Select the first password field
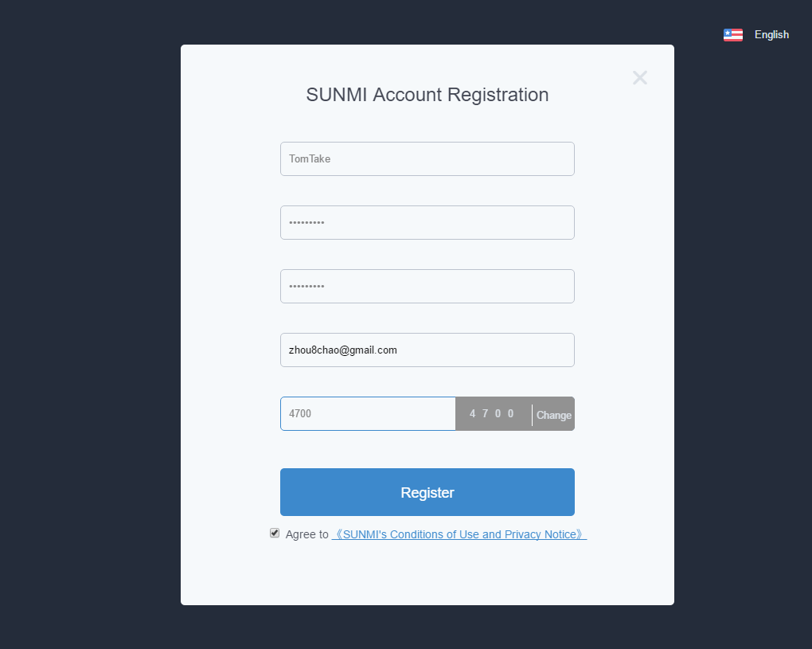Viewport: 812px width, 649px height. click(x=427, y=222)
